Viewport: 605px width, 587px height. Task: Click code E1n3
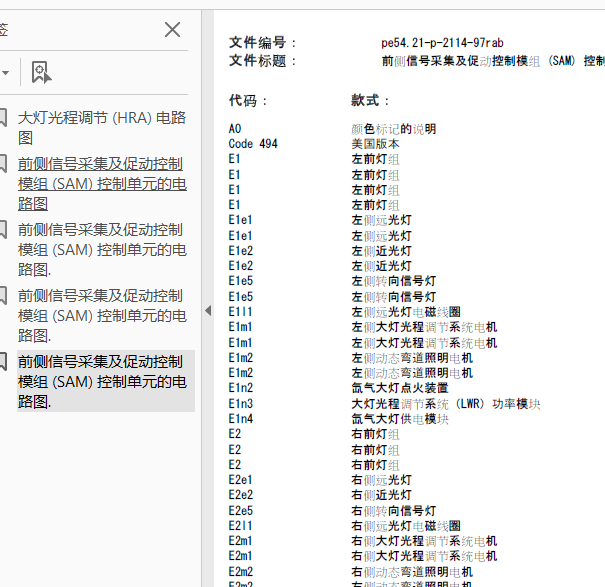pyautogui.click(x=241, y=404)
